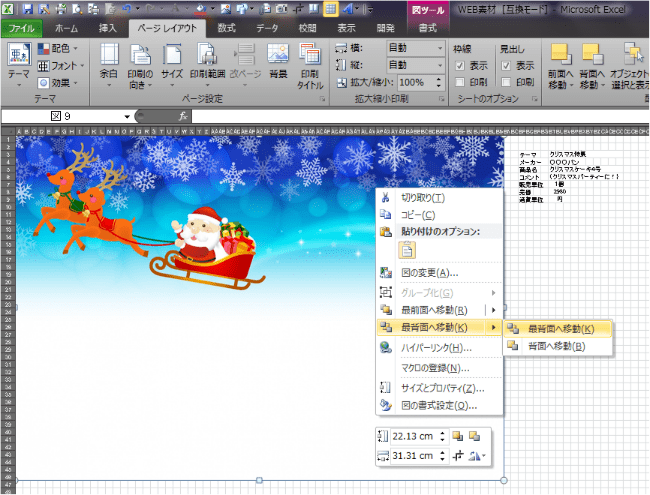This screenshot has width=650, height=495.
Task: Switch to the ホーム tab
Action: tap(66, 28)
